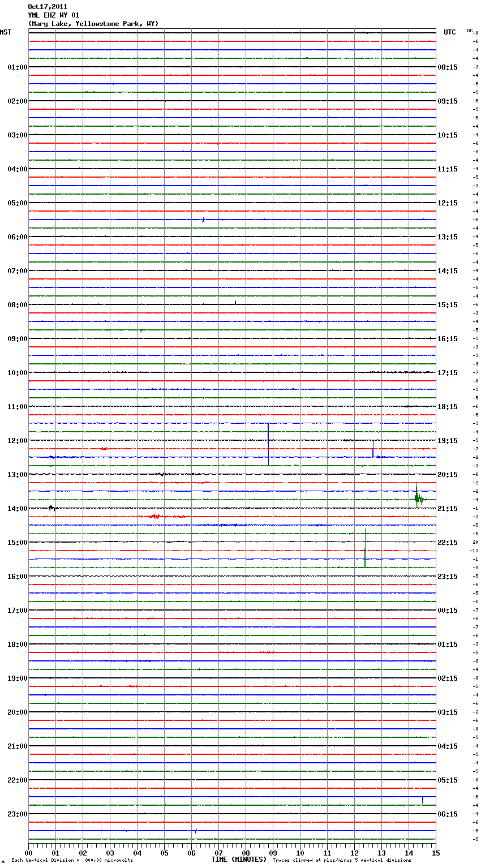Click the "01:00" MST row label

coord(18,67)
